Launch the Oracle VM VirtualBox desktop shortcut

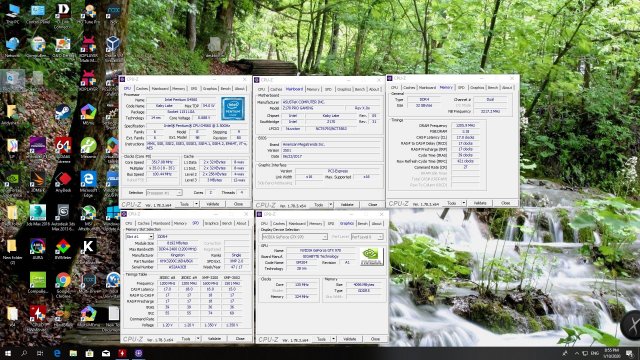tap(113, 47)
